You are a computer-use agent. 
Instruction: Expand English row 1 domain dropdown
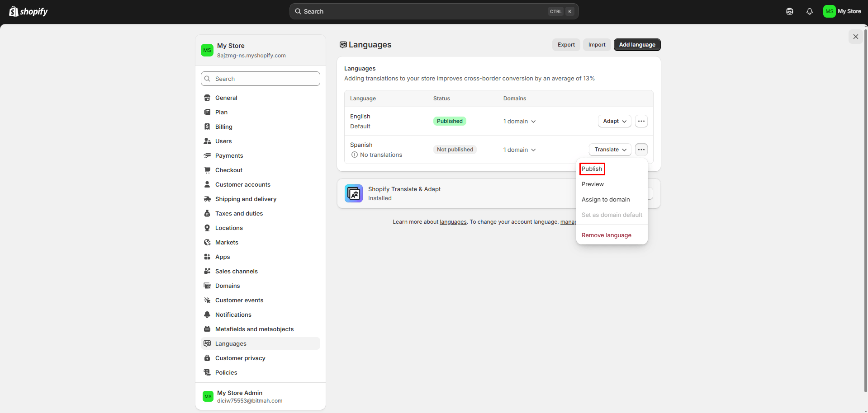coord(519,121)
